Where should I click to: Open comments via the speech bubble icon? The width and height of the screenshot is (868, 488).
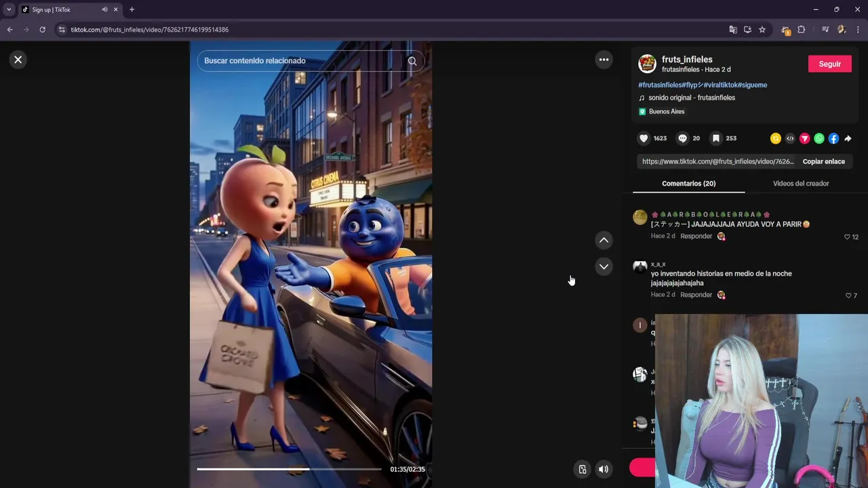click(x=682, y=138)
